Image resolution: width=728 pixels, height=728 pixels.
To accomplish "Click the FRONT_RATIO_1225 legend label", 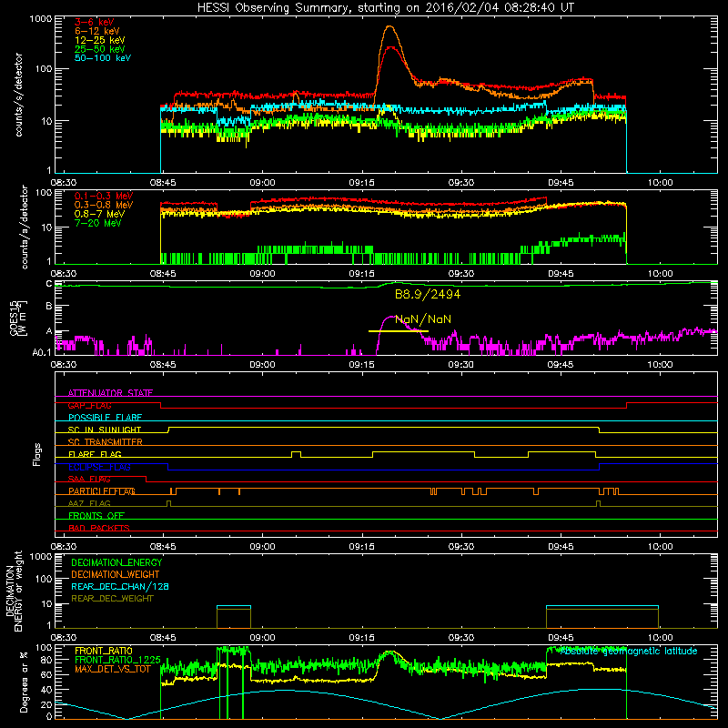I will [117, 660].
